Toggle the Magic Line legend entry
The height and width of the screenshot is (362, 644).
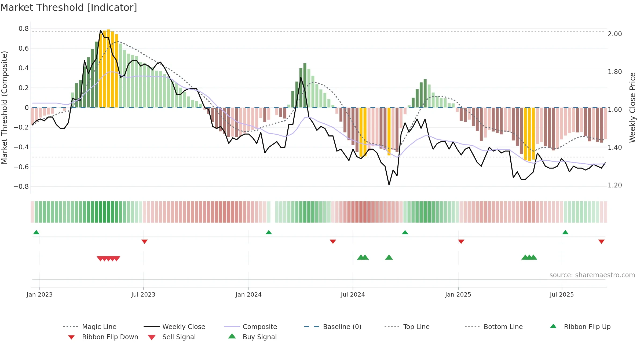[90, 327]
